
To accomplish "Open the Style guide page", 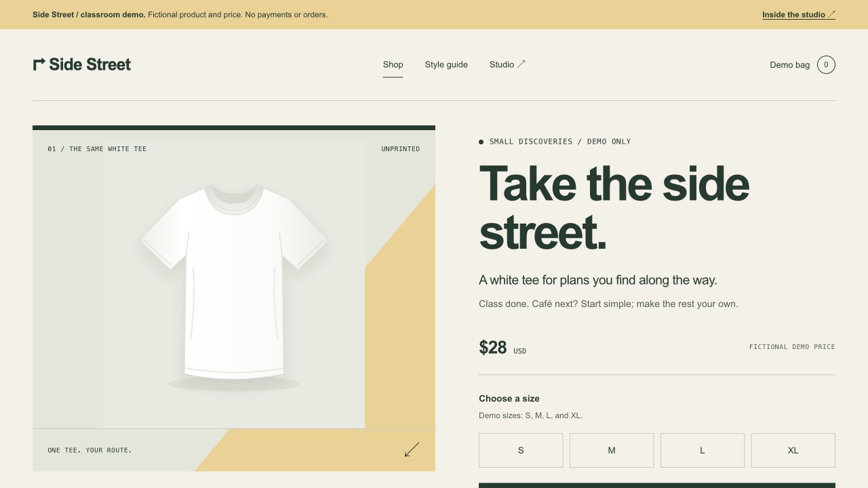I will 446,64.
